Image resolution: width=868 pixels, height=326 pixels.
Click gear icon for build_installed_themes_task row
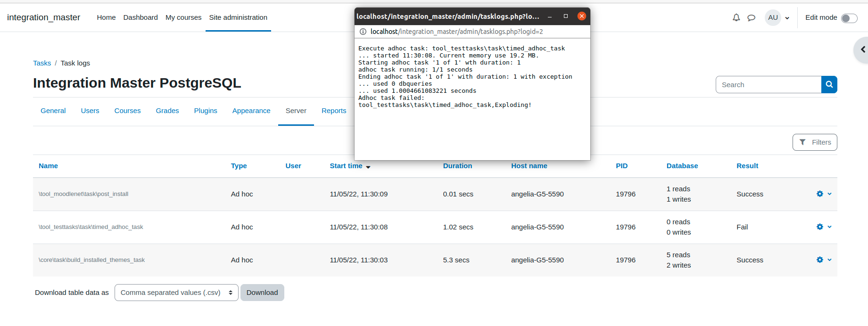(820, 260)
